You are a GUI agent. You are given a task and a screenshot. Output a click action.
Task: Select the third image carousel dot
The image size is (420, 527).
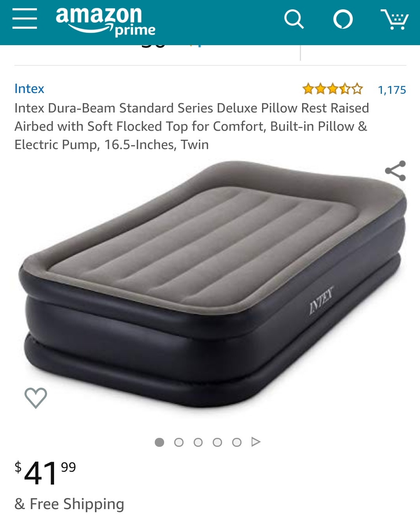point(198,442)
